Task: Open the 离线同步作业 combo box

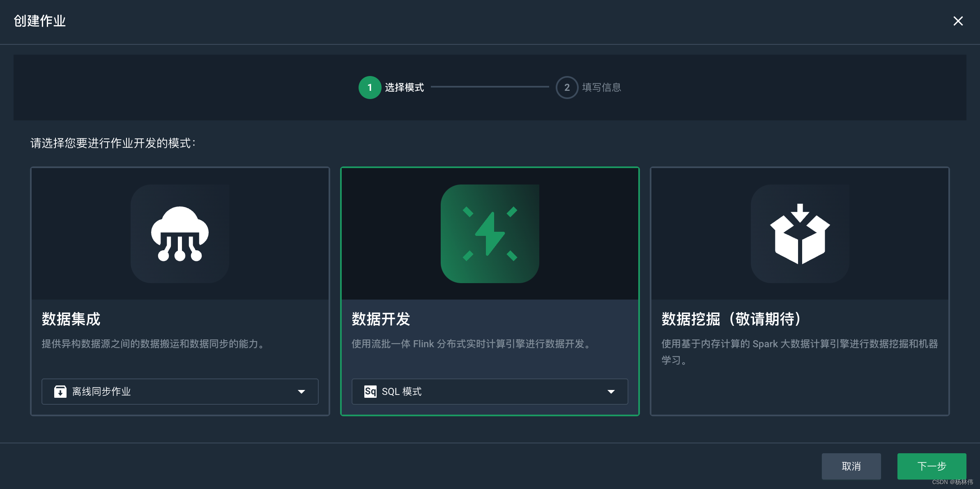Action: pyautogui.click(x=180, y=392)
